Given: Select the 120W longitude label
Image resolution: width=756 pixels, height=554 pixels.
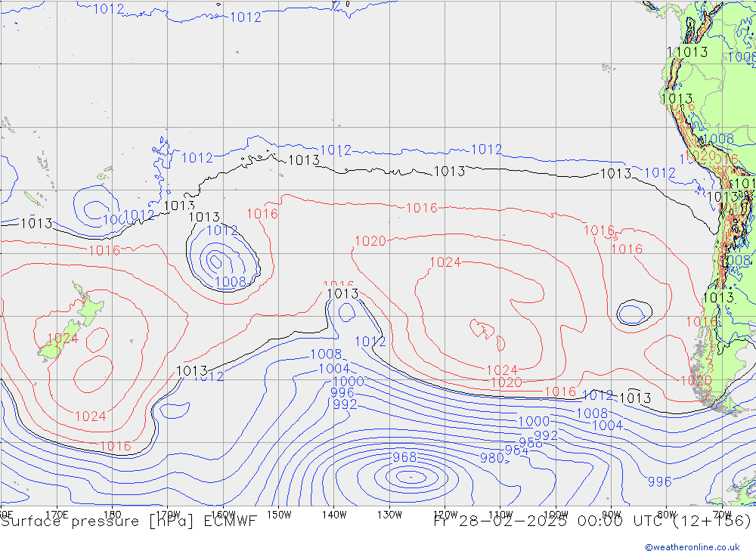Looking at the screenshot, I should pyautogui.click(x=445, y=515).
